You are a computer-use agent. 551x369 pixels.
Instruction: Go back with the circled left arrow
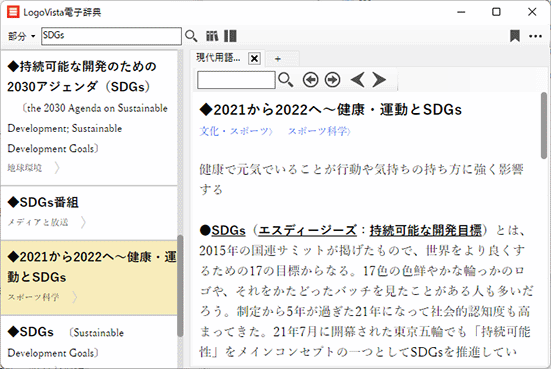311,80
